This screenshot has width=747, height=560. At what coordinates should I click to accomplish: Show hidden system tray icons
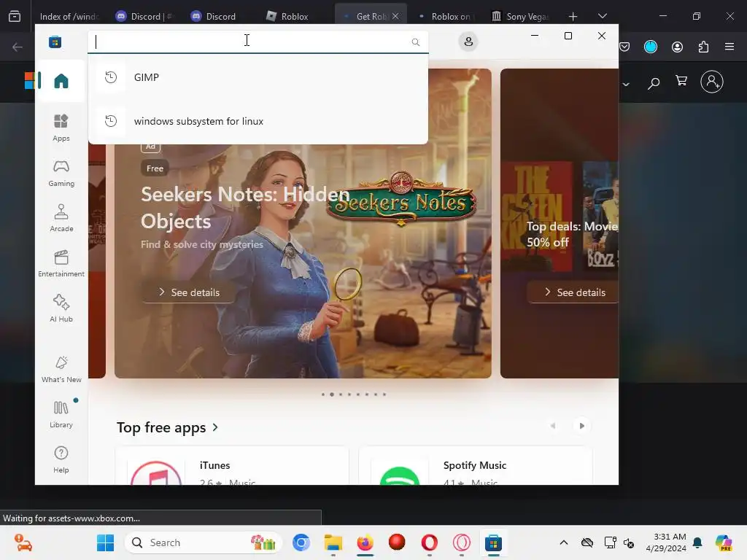564,542
